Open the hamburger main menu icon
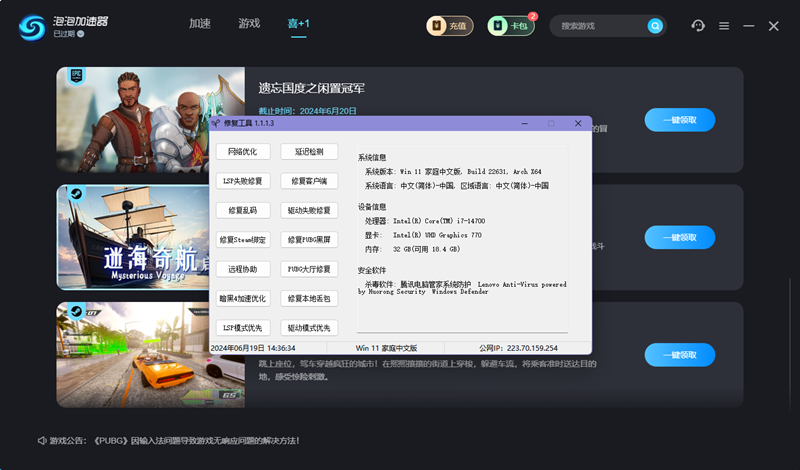The height and width of the screenshot is (470, 800). pos(724,26)
